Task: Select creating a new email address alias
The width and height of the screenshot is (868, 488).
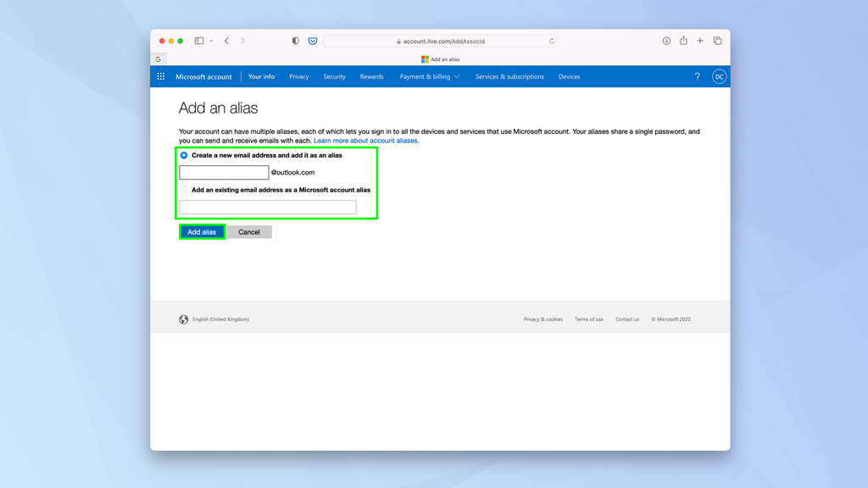Action: coord(184,155)
